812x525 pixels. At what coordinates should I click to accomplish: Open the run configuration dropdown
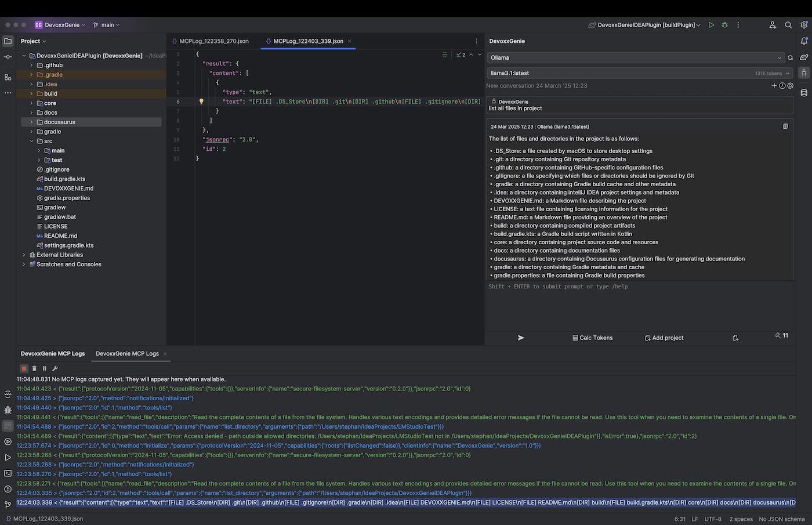(644, 25)
